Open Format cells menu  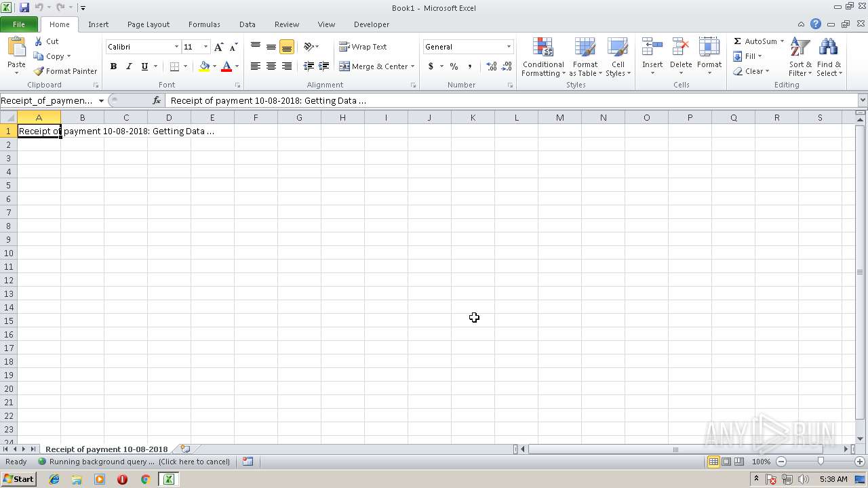[709, 58]
